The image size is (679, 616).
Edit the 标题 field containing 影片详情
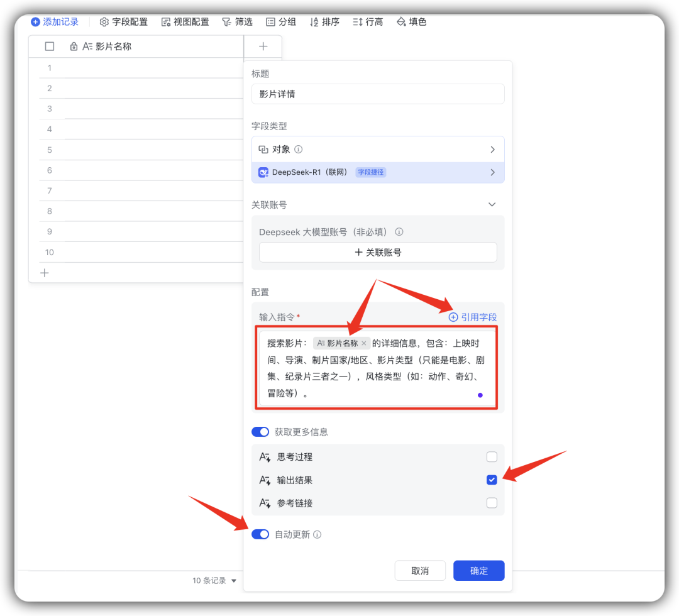click(x=378, y=94)
